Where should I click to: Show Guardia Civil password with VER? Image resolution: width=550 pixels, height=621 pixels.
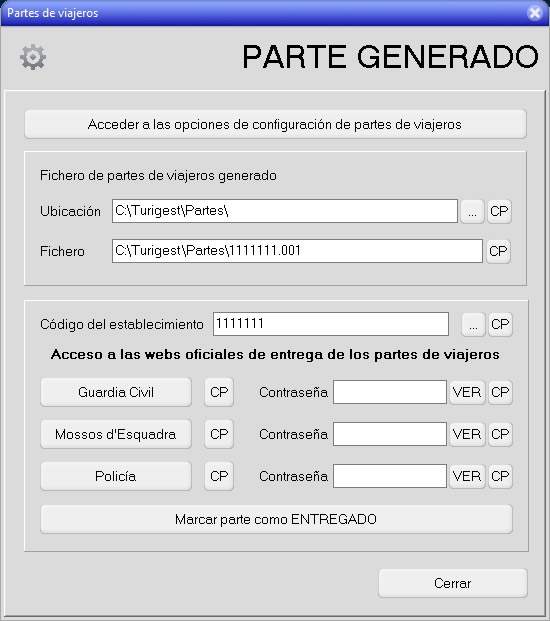pos(467,392)
